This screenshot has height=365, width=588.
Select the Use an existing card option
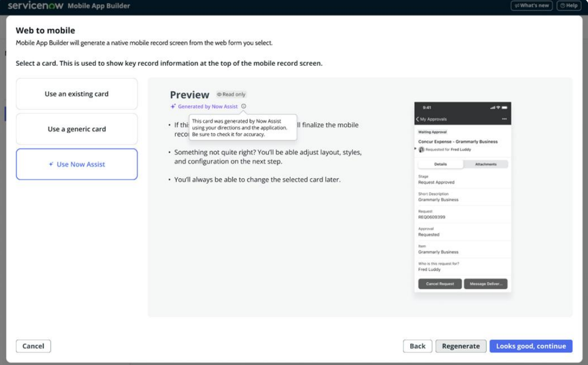coord(77,94)
